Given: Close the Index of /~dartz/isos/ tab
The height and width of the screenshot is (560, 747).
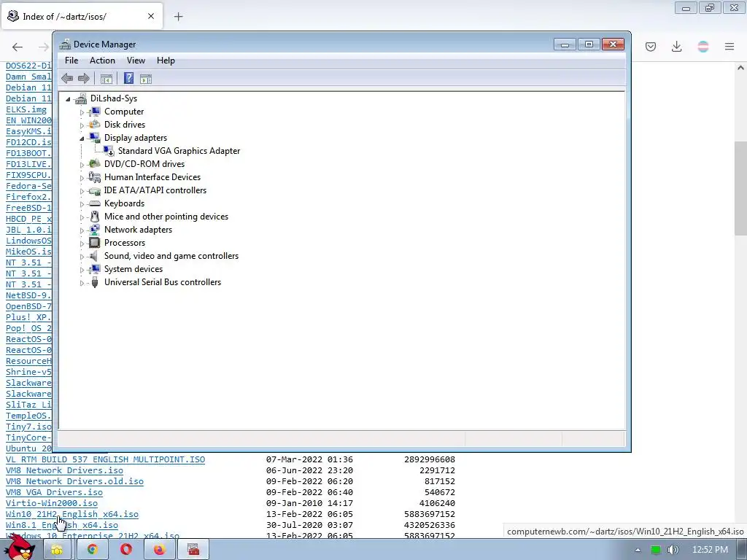Looking at the screenshot, I should (x=151, y=16).
